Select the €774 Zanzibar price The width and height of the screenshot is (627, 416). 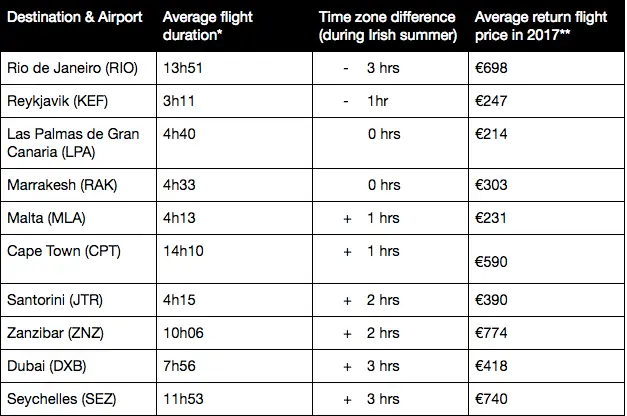[x=491, y=333]
